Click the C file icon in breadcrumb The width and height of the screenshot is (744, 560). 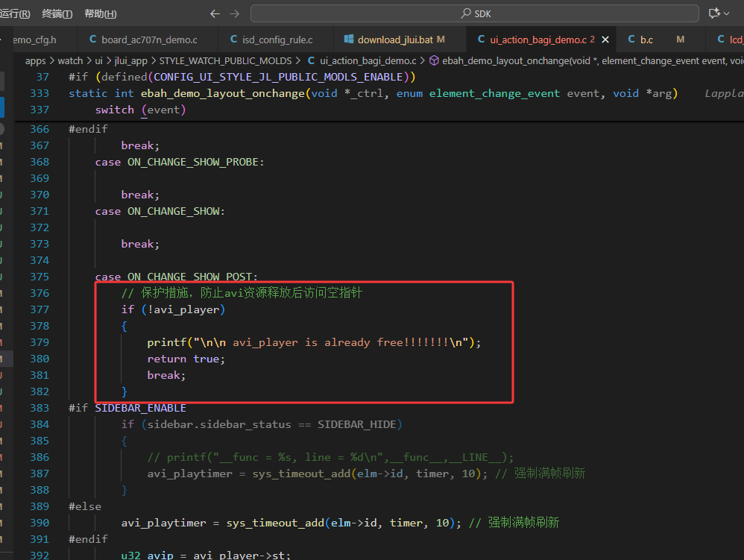click(x=312, y=60)
